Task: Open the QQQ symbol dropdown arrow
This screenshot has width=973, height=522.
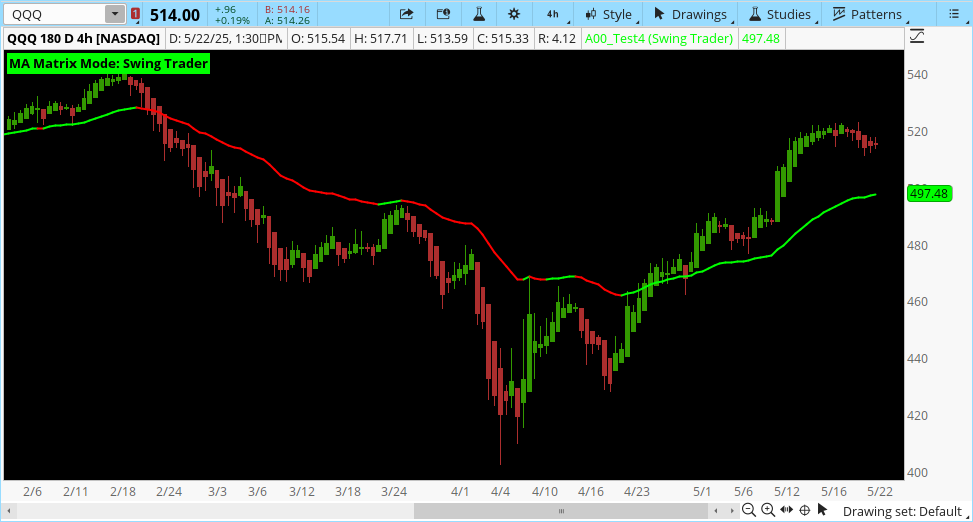Action: [115, 14]
